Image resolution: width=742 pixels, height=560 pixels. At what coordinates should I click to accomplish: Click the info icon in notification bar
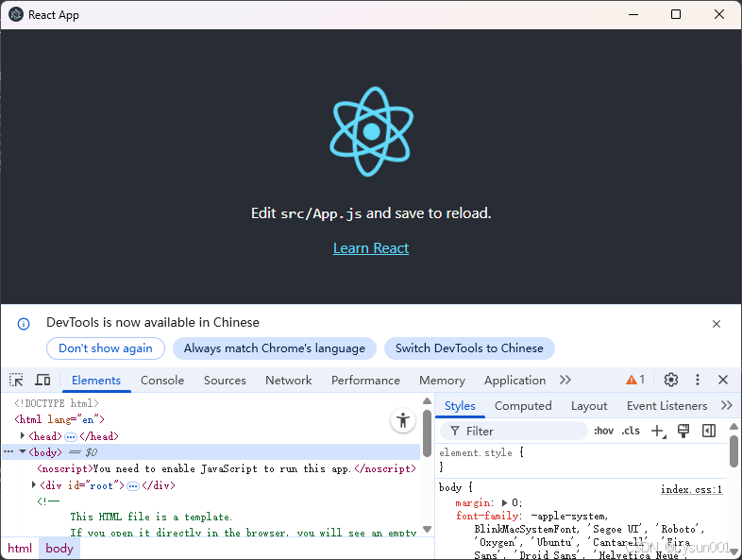coord(24,324)
